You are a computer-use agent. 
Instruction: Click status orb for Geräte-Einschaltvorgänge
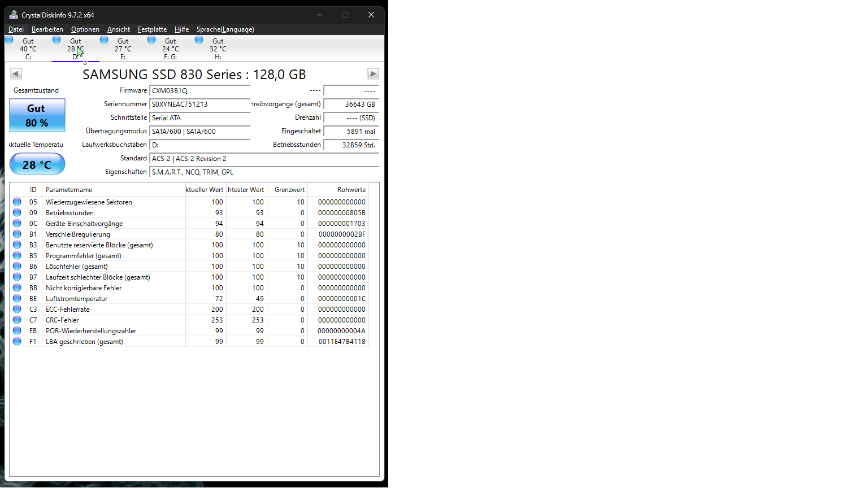(17, 223)
